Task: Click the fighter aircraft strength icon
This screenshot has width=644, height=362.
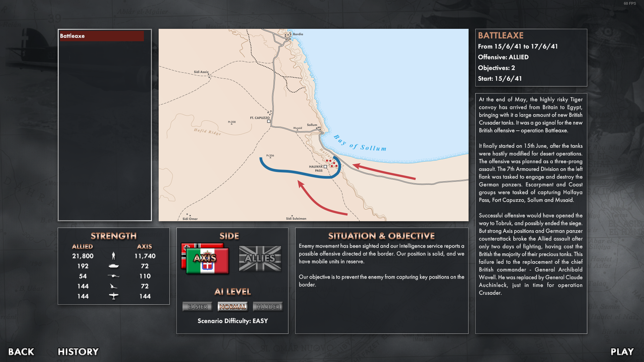Action: click(113, 276)
